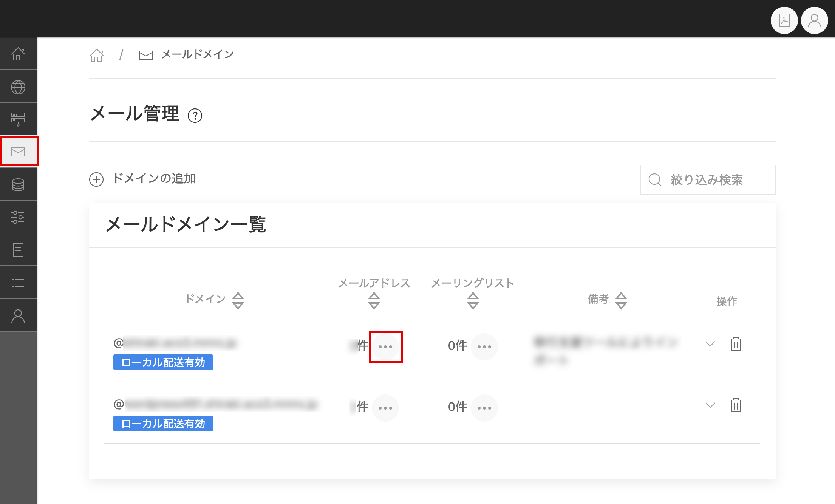Open the user icon in the sidebar
Screen dimensions: 835x504
coord(18,316)
